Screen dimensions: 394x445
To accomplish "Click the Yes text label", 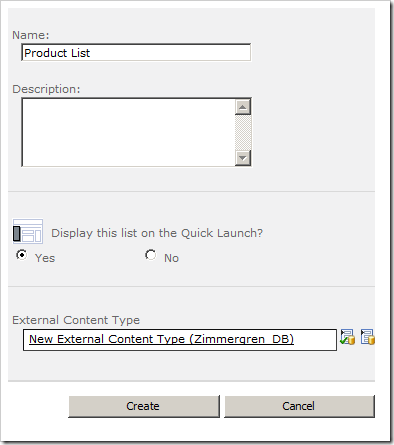I will [x=45, y=258].
